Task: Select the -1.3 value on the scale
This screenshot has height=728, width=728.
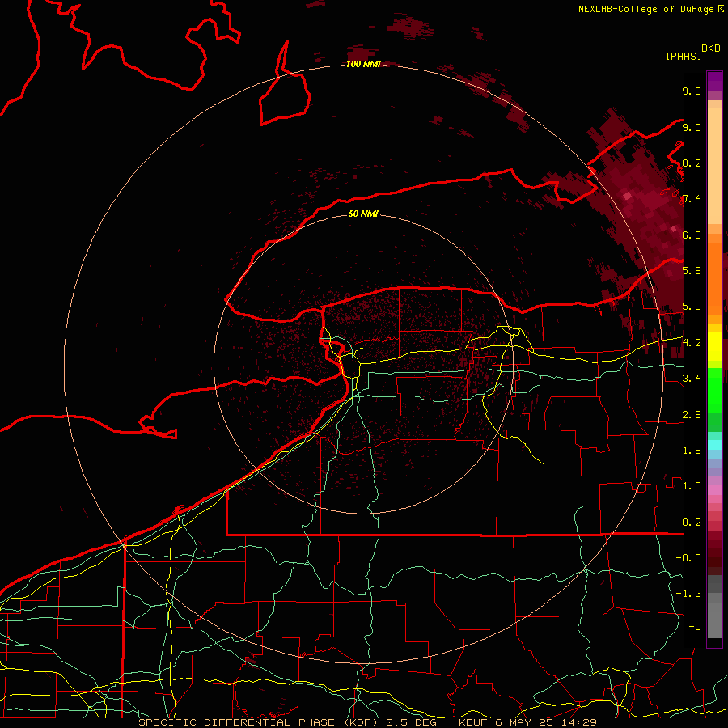Action: click(688, 594)
